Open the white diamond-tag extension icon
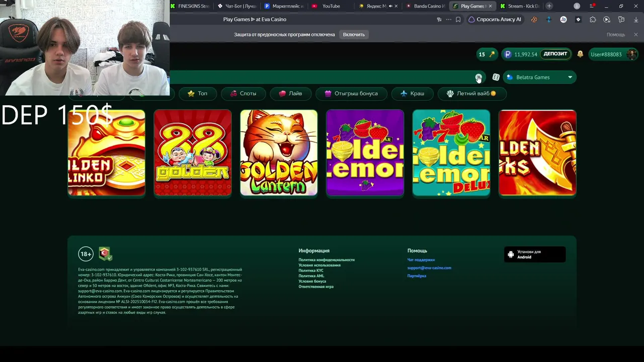The width and height of the screenshot is (644, 362). [578, 20]
